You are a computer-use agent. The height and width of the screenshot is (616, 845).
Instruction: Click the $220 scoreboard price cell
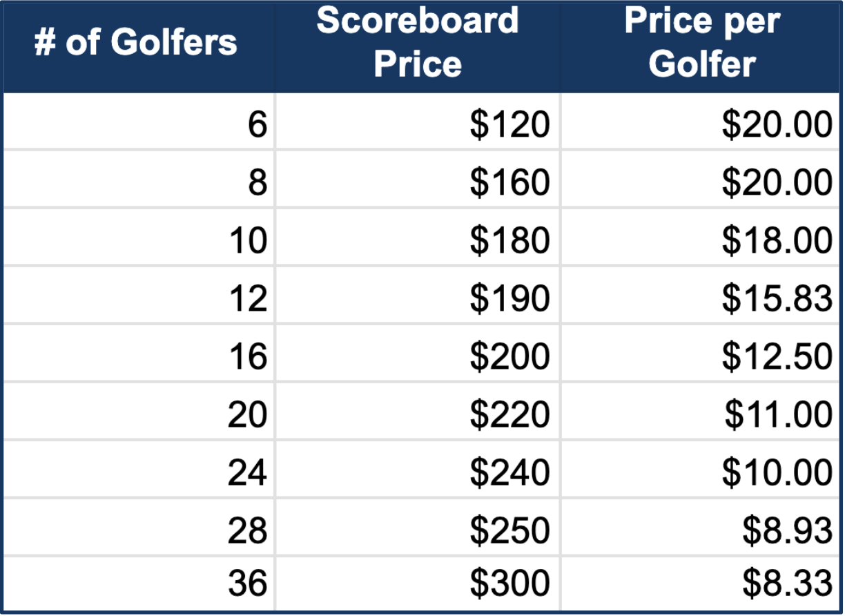(x=509, y=415)
